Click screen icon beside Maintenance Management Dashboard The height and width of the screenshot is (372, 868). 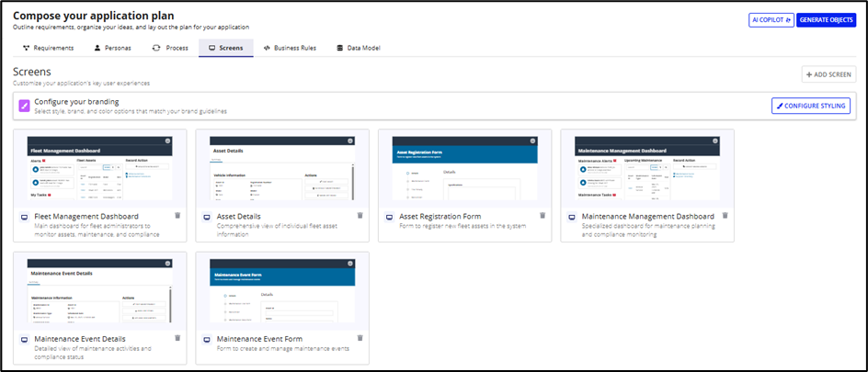coord(573,217)
